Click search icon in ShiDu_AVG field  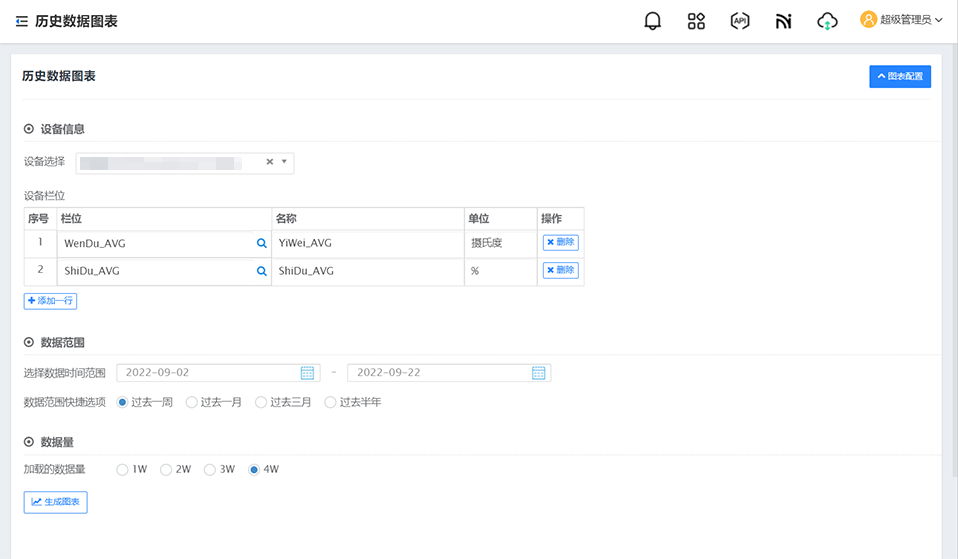262,271
